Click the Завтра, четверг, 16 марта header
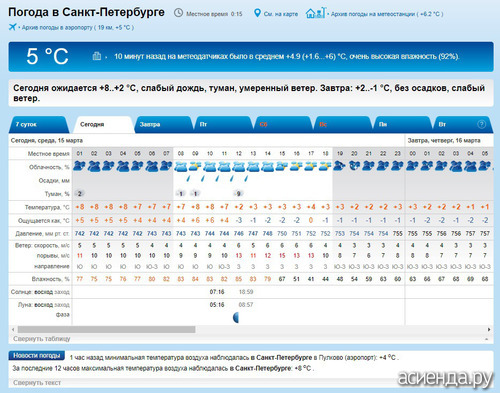 (x=444, y=140)
